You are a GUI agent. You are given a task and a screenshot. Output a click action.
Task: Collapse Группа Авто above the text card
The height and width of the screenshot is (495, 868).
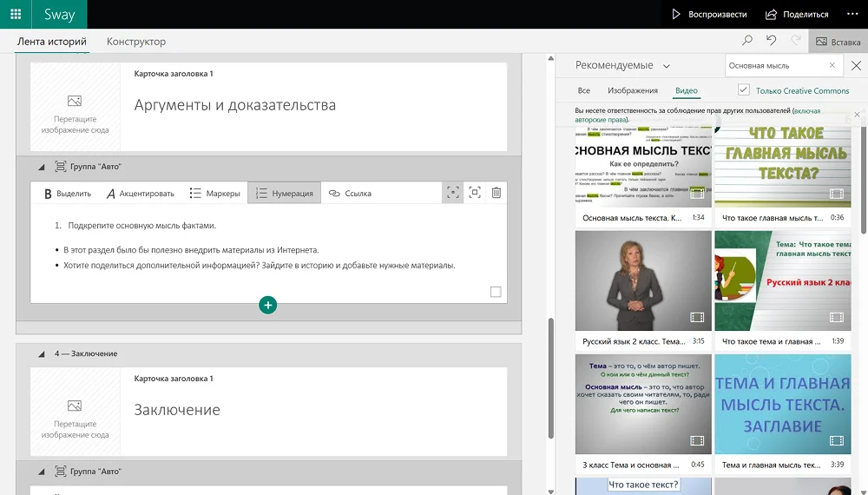click(x=41, y=167)
